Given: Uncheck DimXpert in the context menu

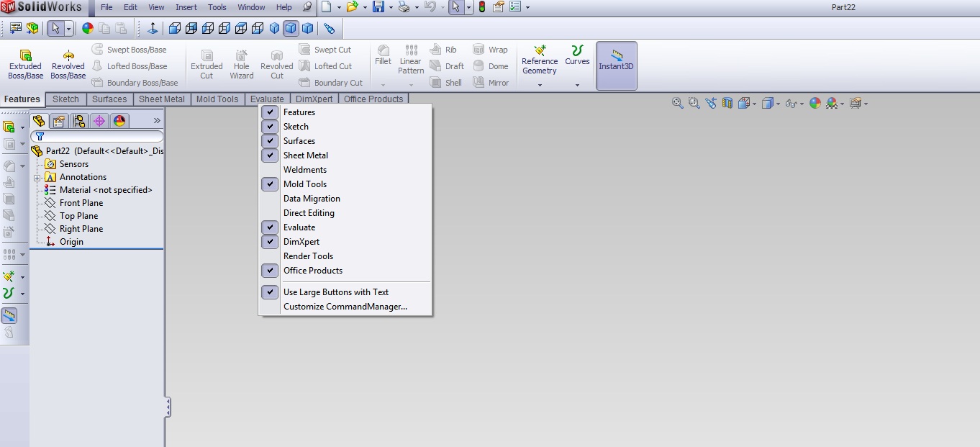Looking at the screenshot, I should (270, 242).
